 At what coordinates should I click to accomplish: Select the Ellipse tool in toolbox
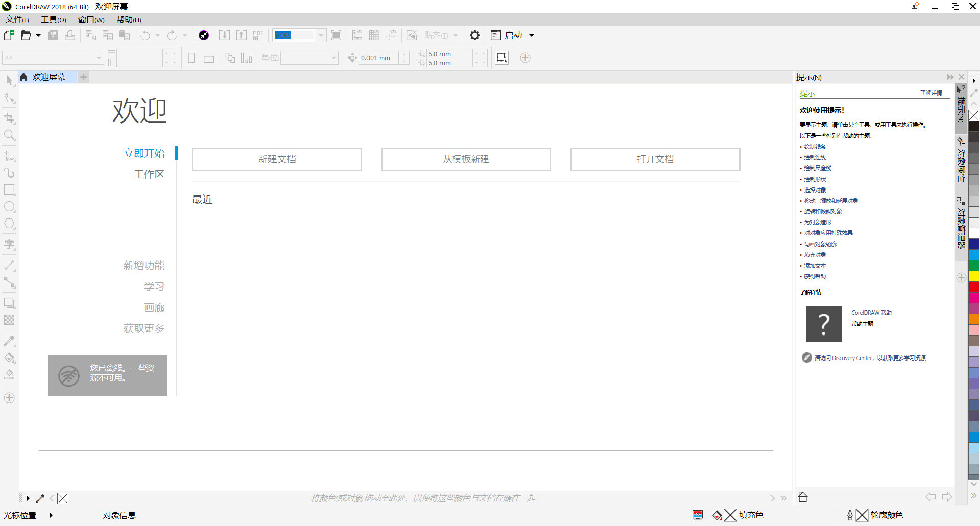tap(9, 207)
